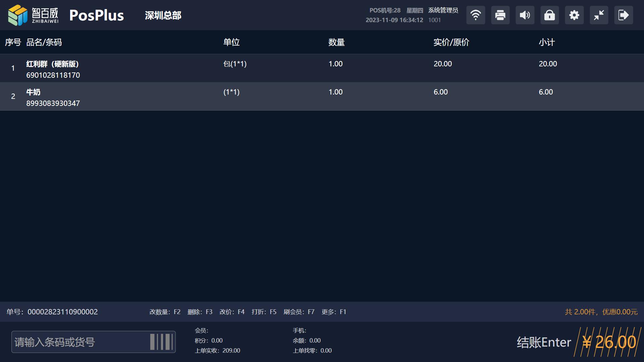Click the 删除: F3 shortcut
The image size is (644, 362).
coord(200,312)
